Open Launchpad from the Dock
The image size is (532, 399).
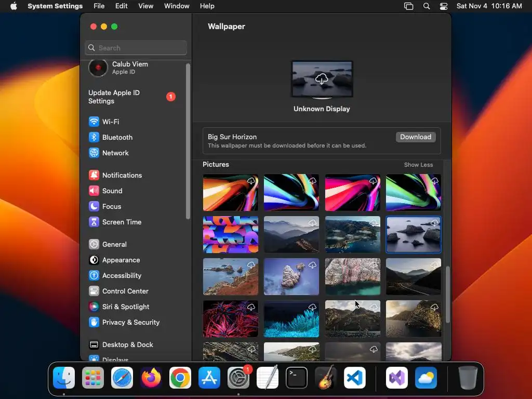[93, 378]
